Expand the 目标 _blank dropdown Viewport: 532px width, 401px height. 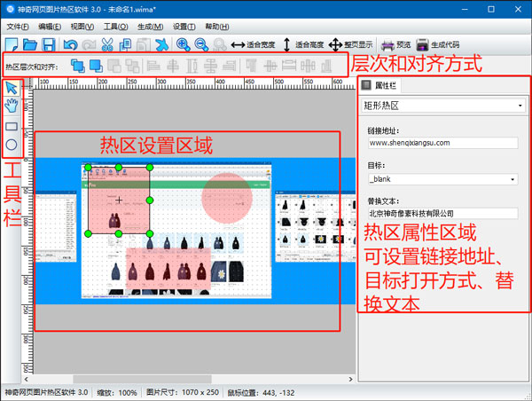[512, 179]
